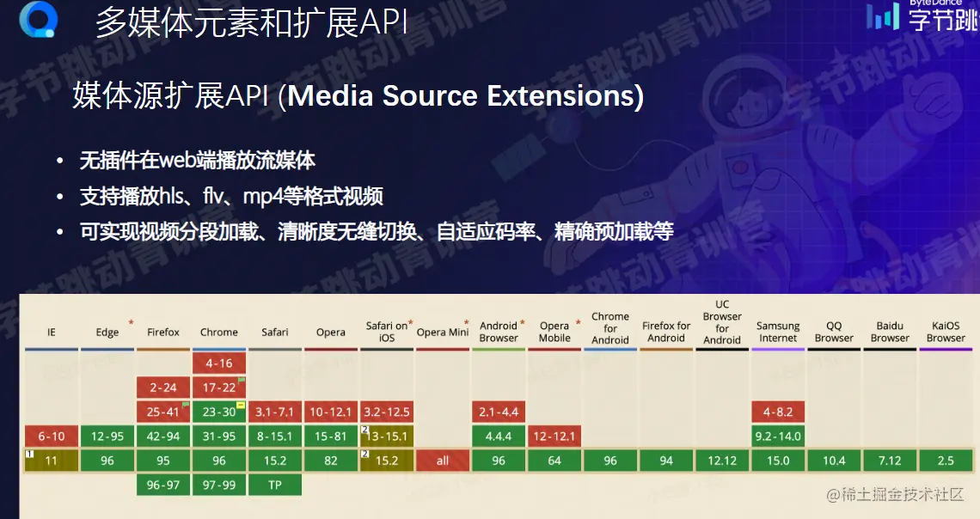Click the green Opera Mobile 64 cell
Viewport: 980px width, 519px height.
(x=554, y=461)
